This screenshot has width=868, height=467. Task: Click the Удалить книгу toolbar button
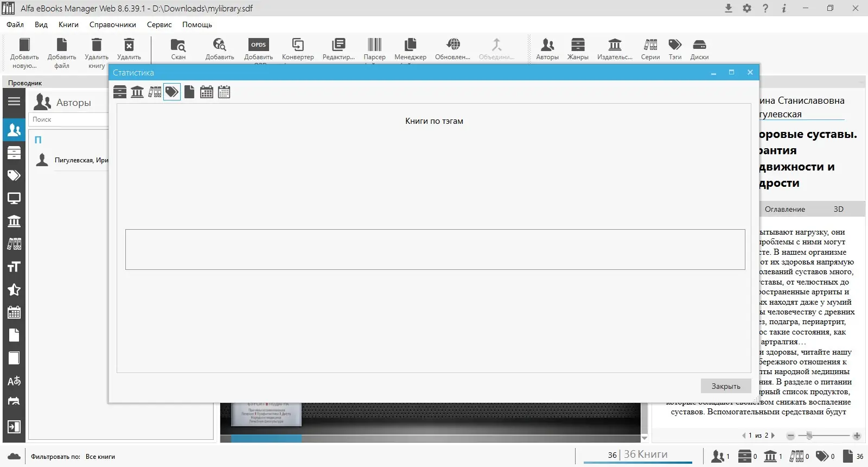coord(97,53)
